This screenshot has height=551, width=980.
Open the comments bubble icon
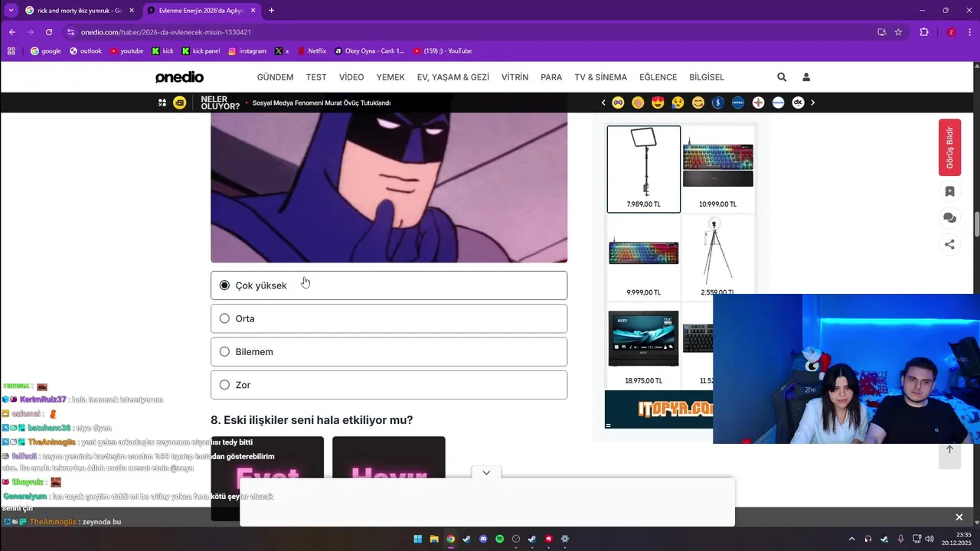(x=949, y=218)
